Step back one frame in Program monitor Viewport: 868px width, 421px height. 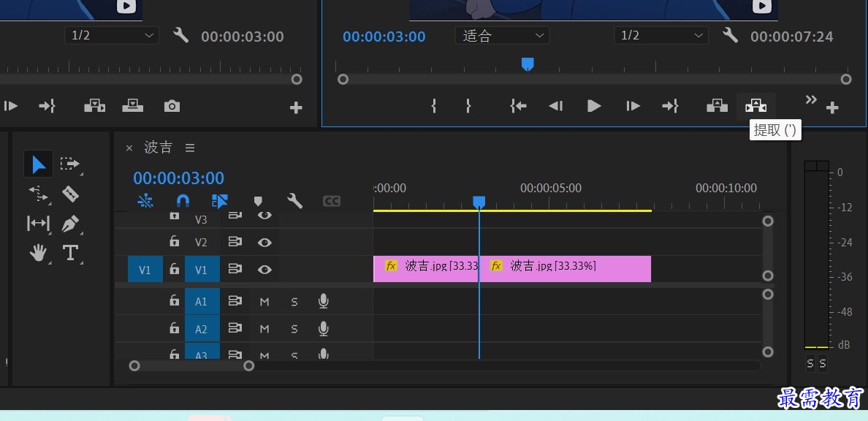coord(556,106)
